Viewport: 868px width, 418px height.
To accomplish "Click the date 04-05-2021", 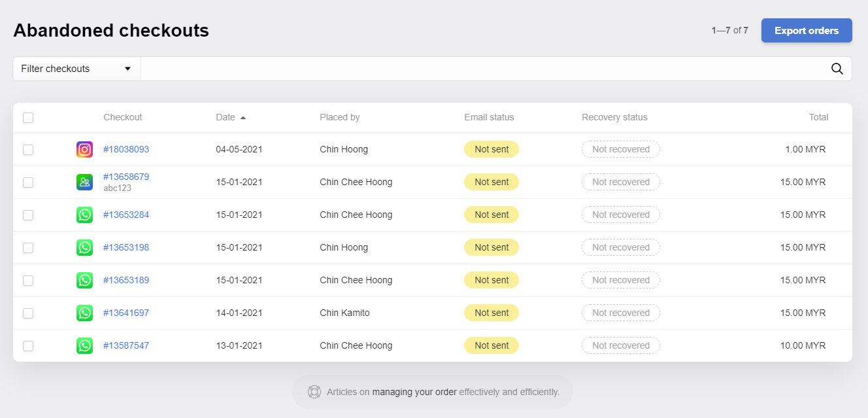I will click(239, 149).
